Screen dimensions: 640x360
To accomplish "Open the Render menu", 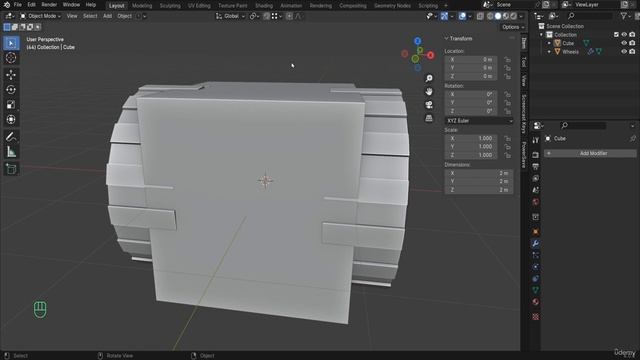I will tap(49, 5).
